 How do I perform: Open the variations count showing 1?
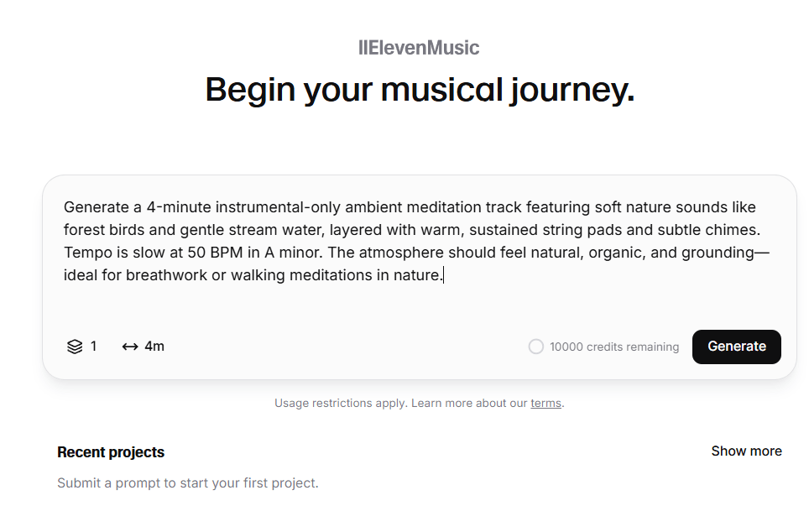pyautogui.click(x=82, y=347)
